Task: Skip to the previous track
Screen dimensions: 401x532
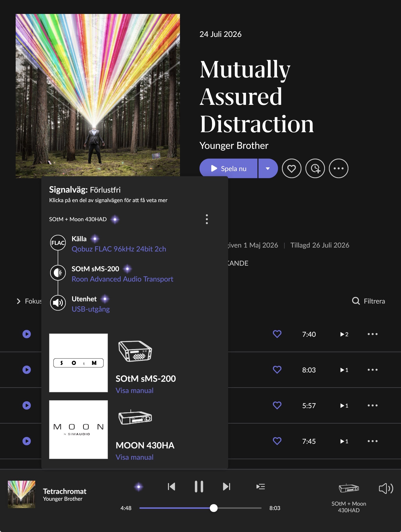Action: point(172,487)
